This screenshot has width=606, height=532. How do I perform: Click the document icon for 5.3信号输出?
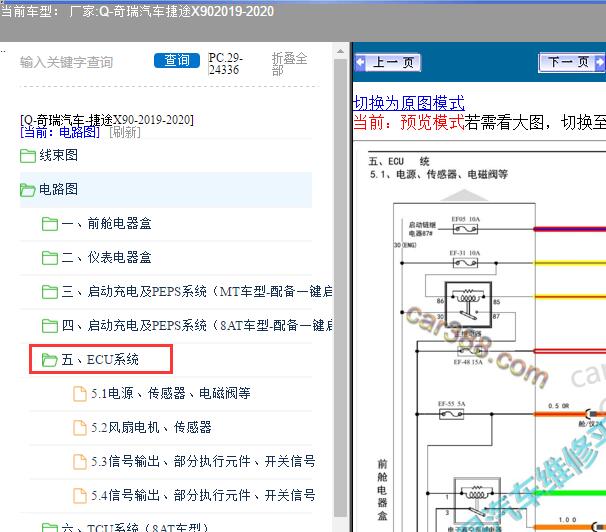click(x=80, y=462)
